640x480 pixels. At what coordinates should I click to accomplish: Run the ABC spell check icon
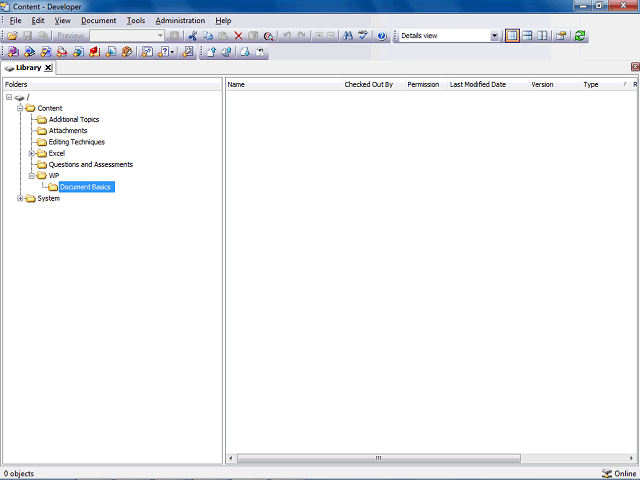(x=363, y=36)
